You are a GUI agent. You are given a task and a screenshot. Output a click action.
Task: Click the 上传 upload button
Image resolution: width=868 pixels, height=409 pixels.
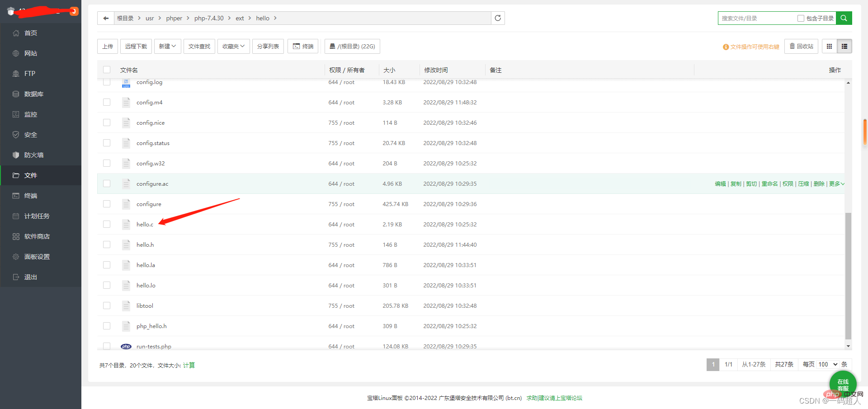pos(108,46)
